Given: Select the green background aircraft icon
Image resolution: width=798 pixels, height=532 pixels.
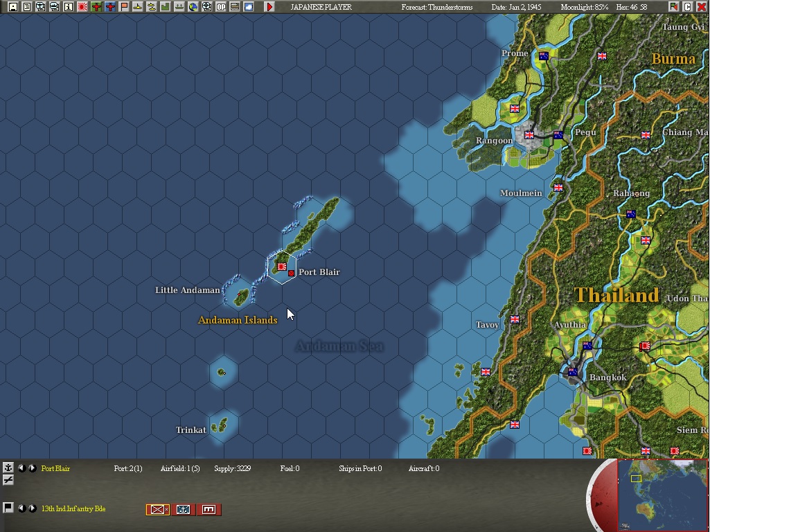Looking at the screenshot, I should pyautogui.click(x=96, y=7).
